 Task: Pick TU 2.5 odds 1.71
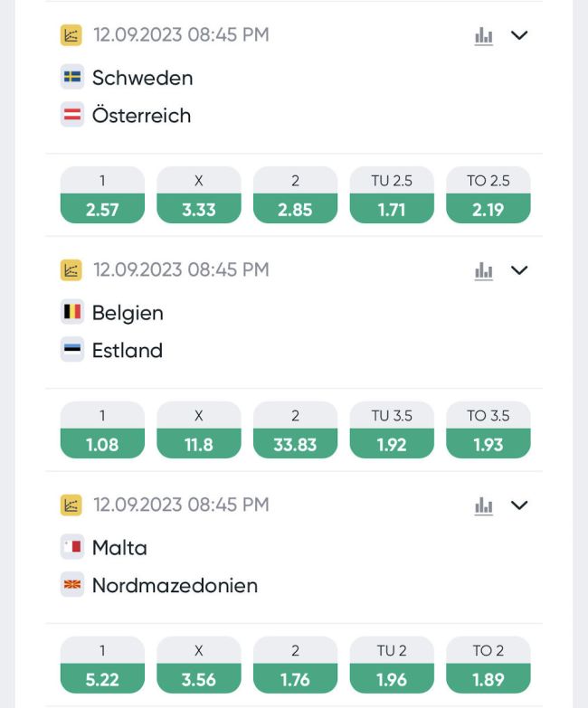[x=392, y=208]
